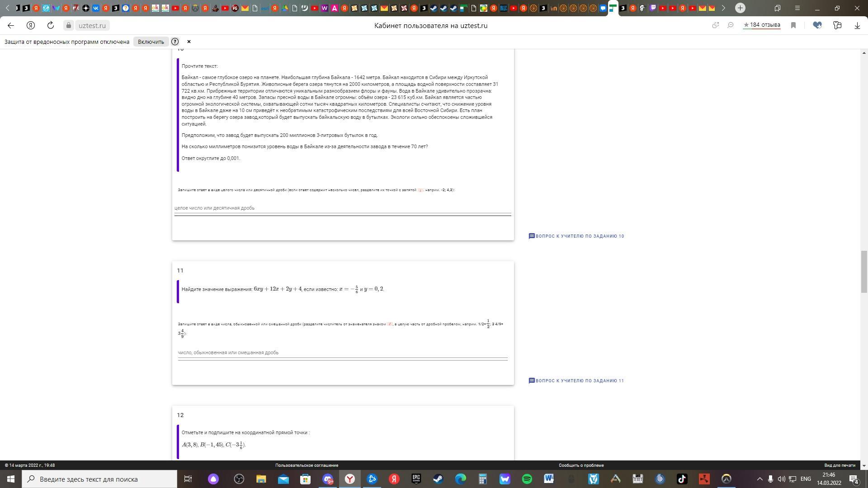Click the task 11 fraction answer field
The height and width of the screenshot is (488, 868).
(342, 352)
